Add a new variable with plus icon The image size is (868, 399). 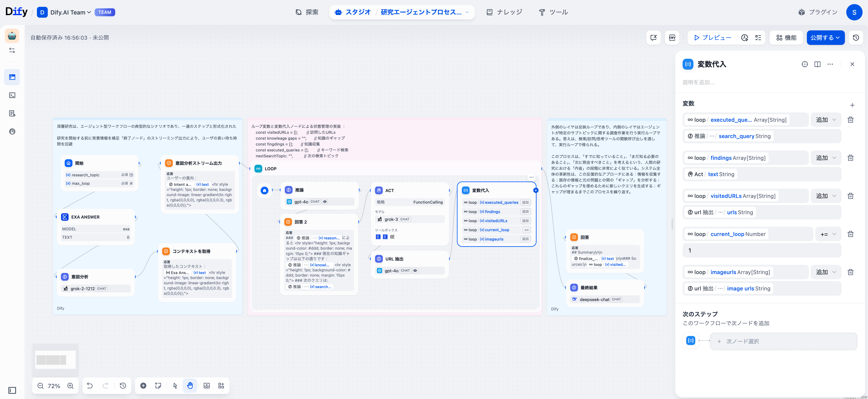[x=852, y=105]
